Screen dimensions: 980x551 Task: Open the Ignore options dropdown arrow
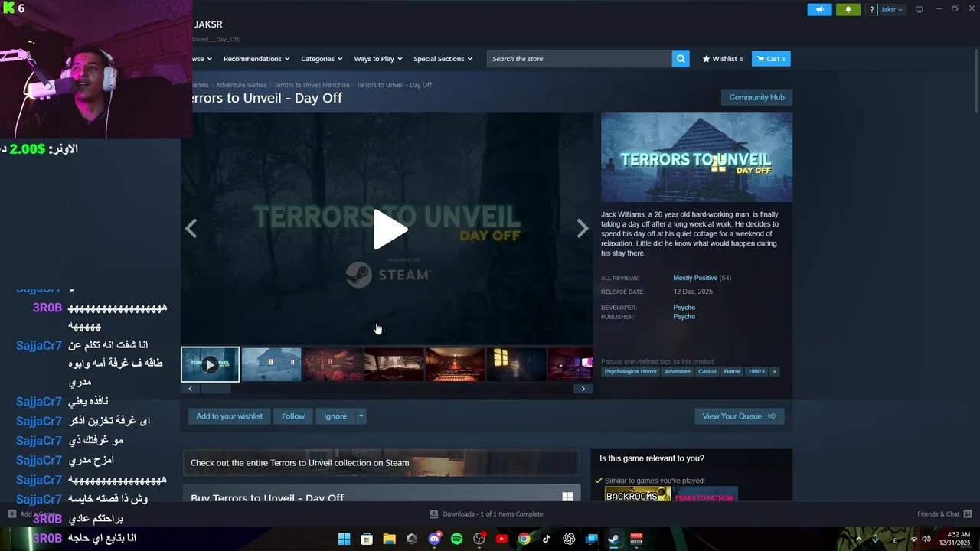point(361,416)
